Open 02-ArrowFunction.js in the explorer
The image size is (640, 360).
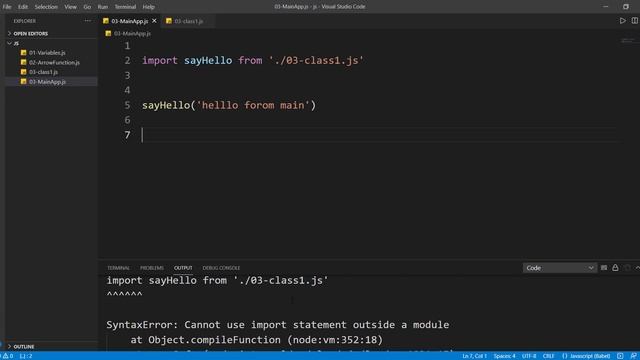[51, 62]
